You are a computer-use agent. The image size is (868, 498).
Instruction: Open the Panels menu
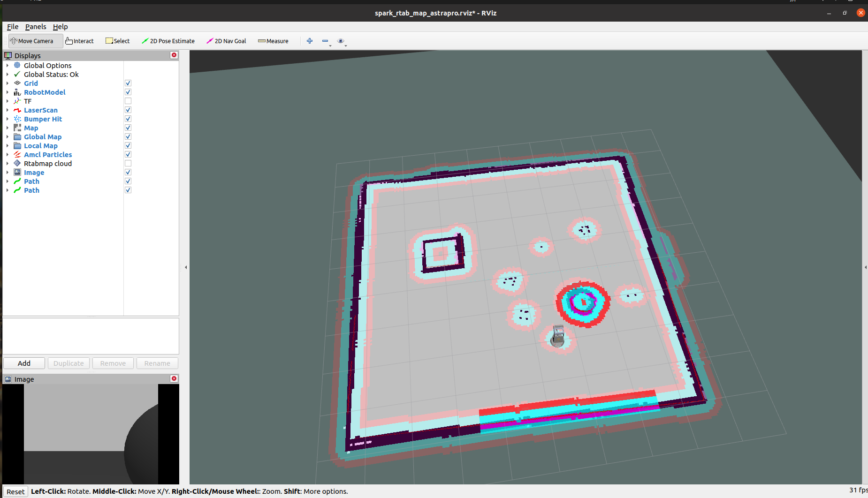36,27
